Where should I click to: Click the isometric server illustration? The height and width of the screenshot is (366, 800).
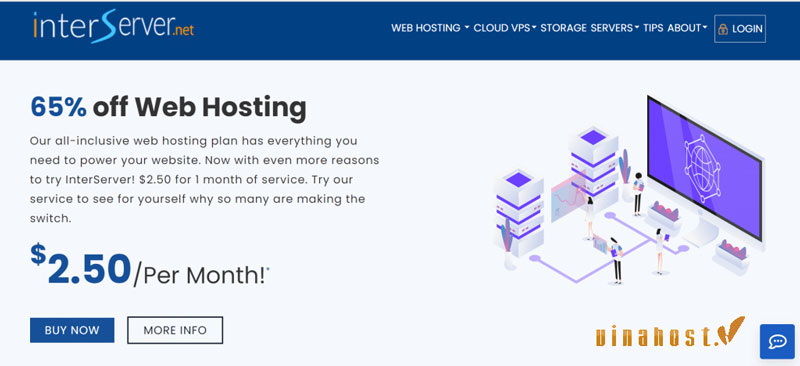[x=630, y=189]
